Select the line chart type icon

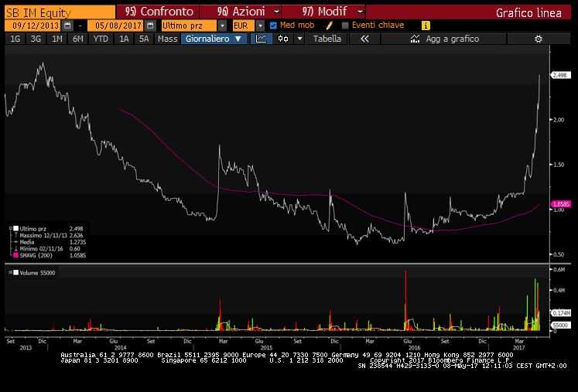coord(262,39)
